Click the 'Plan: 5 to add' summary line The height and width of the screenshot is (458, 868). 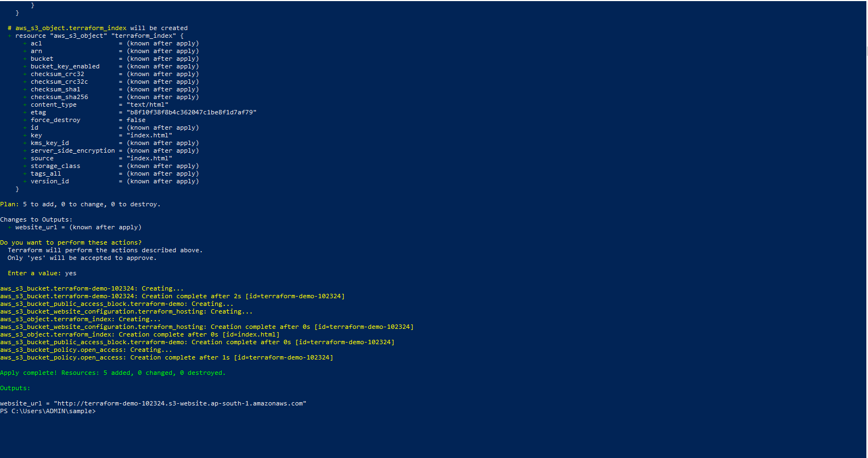80,204
